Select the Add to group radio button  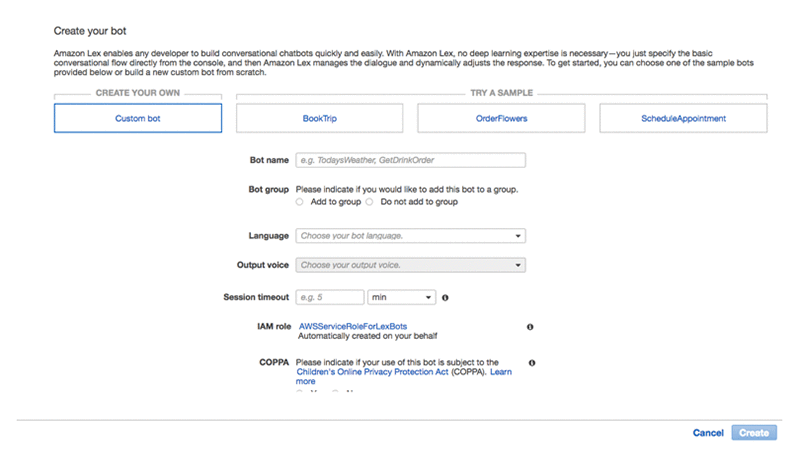click(x=299, y=202)
